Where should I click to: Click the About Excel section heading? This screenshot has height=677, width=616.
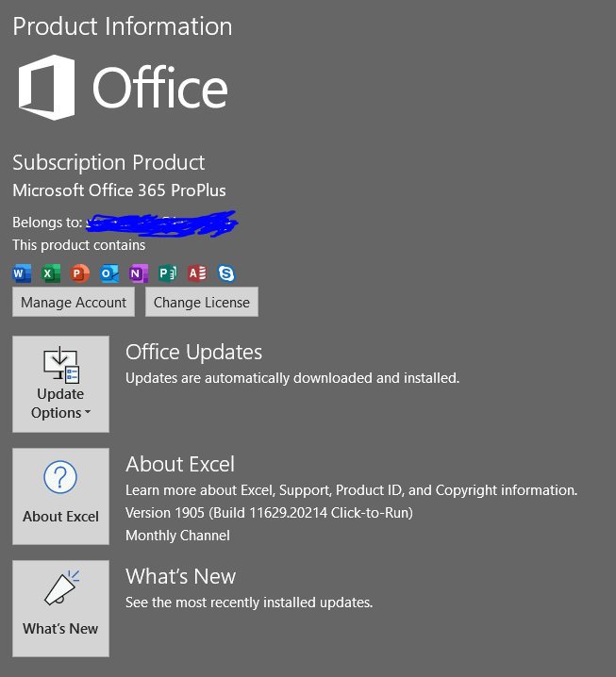[180, 464]
